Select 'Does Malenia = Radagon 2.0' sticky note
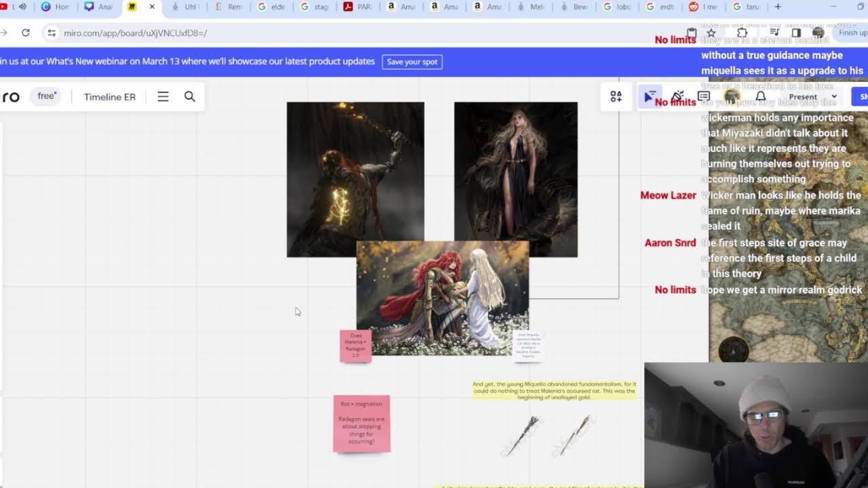This screenshot has width=868, height=488. click(355, 346)
